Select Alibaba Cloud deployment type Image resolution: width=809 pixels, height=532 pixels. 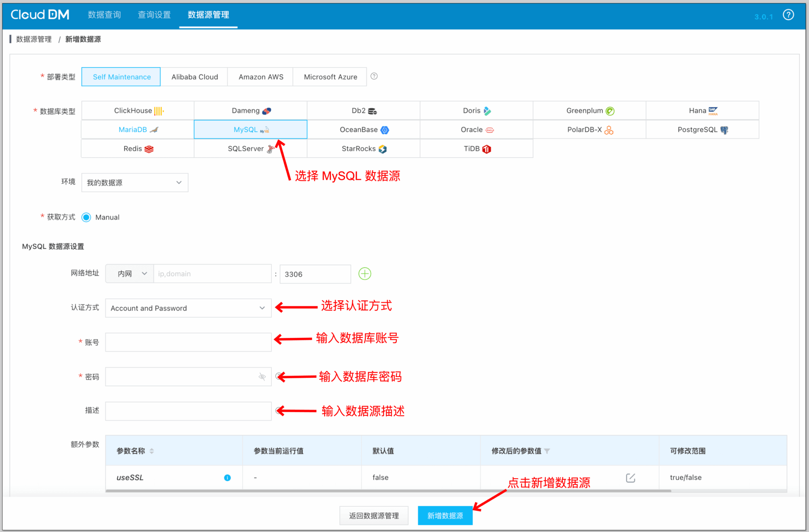194,77
